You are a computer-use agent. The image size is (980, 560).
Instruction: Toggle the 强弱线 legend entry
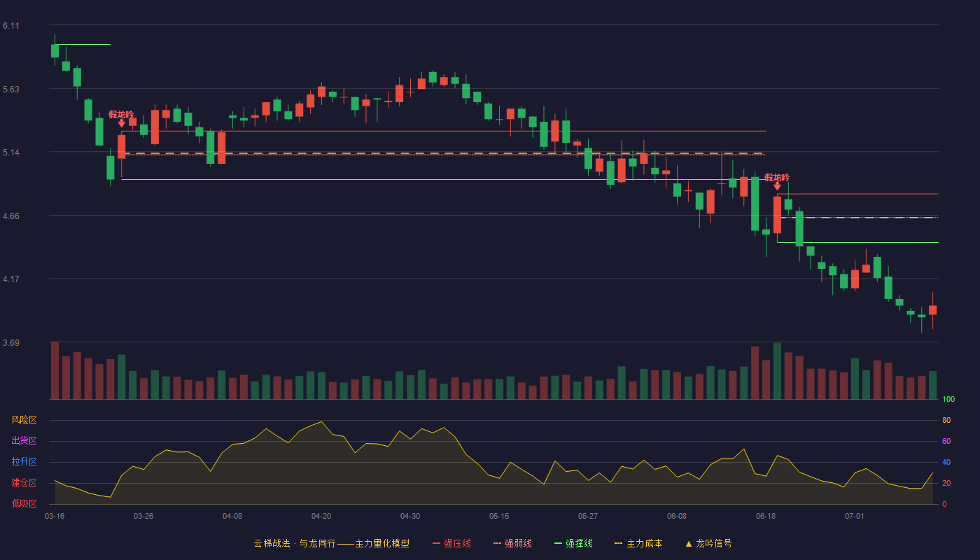[x=512, y=543]
